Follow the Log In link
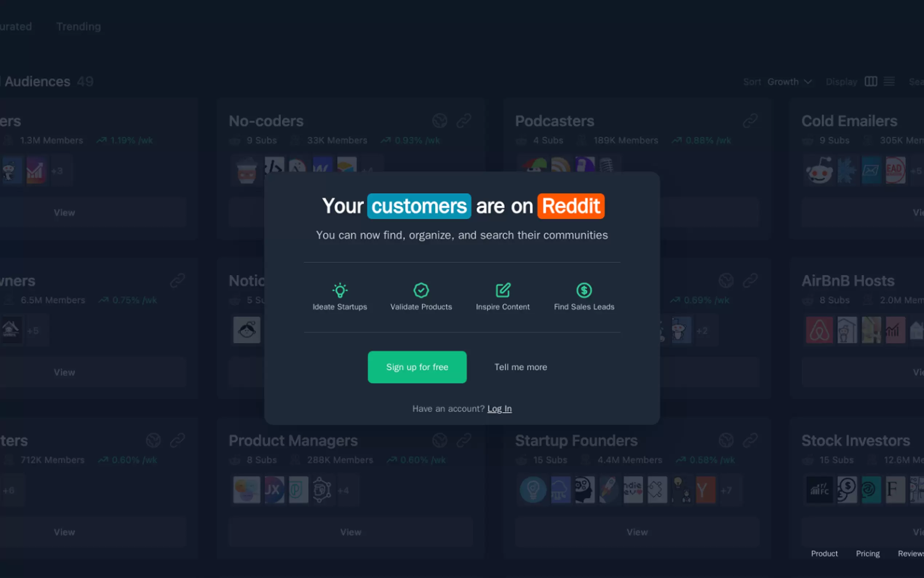This screenshot has height=578, width=924. pyautogui.click(x=499, y=409)
